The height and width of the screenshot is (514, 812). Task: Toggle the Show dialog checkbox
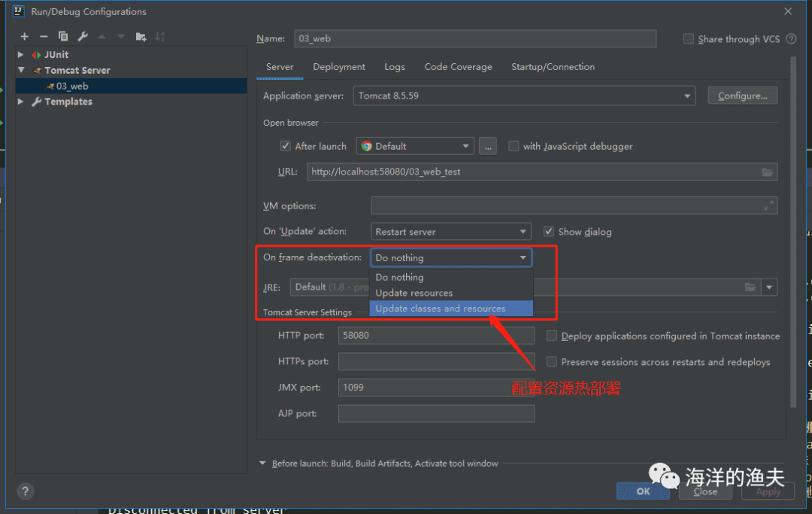pyautogui.click(x=548, y=232)
